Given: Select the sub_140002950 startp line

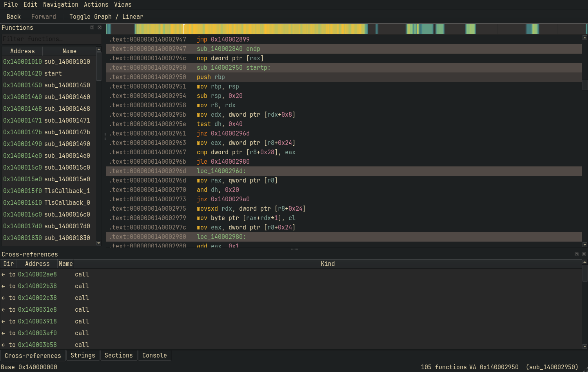Looking at the screenshot, I should click(x=344, y=68).
